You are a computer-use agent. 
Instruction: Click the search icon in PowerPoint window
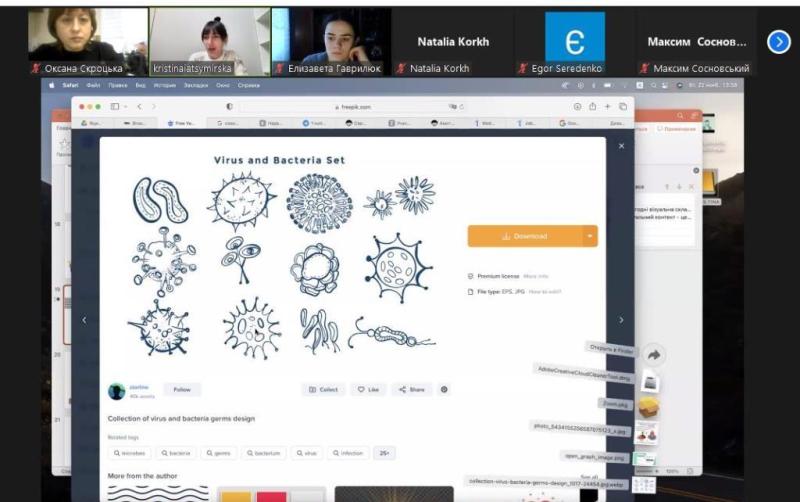point(680,116)
